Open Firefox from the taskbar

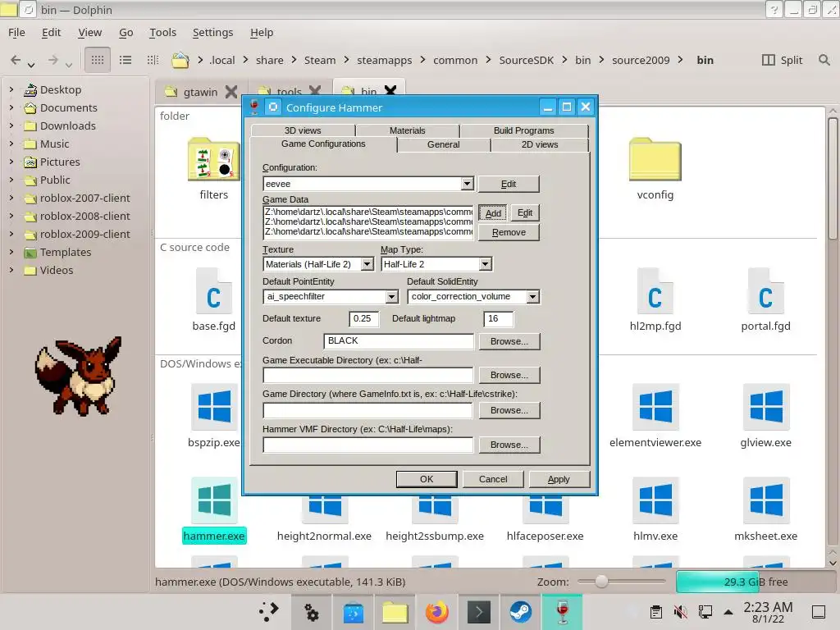coord(436,612)
